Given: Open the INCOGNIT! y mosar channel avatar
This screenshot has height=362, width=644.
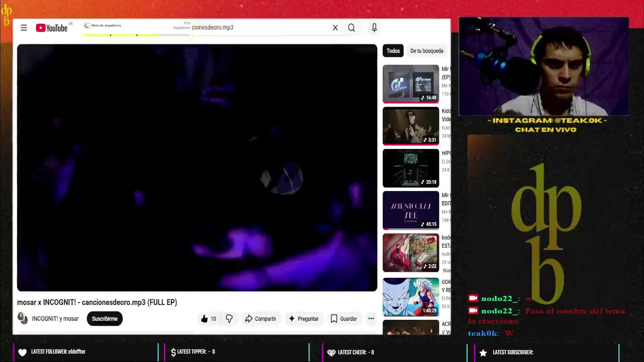Looking at the screenshot, I should (23, 318).
